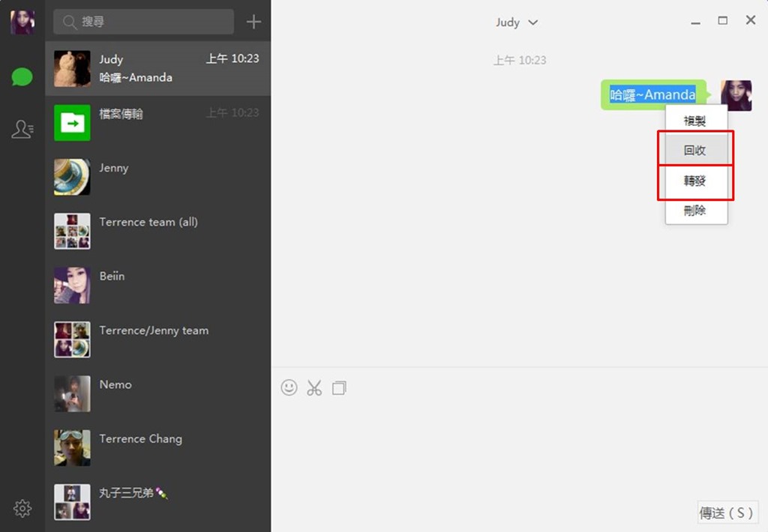768x532 pixels.
Task: Open the Nemo conversation
Action: 157,394
